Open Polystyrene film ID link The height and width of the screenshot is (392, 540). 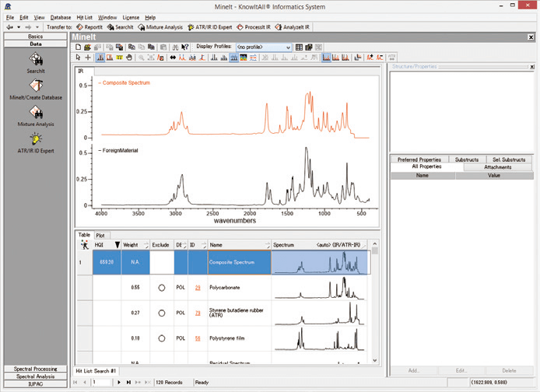(x=198, y=338)
